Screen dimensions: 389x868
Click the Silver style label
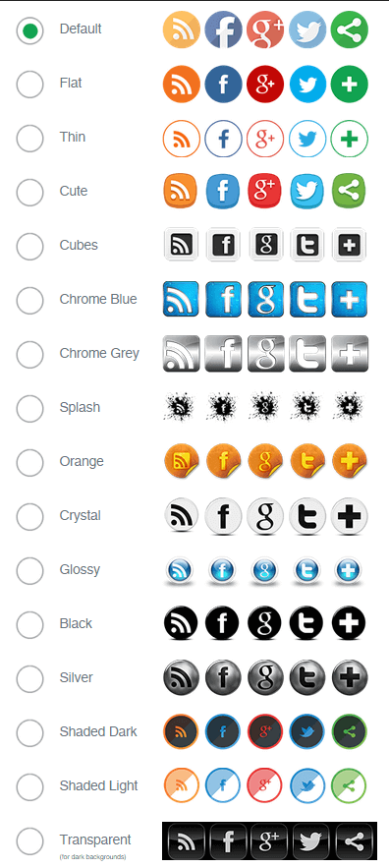point(77,677)
